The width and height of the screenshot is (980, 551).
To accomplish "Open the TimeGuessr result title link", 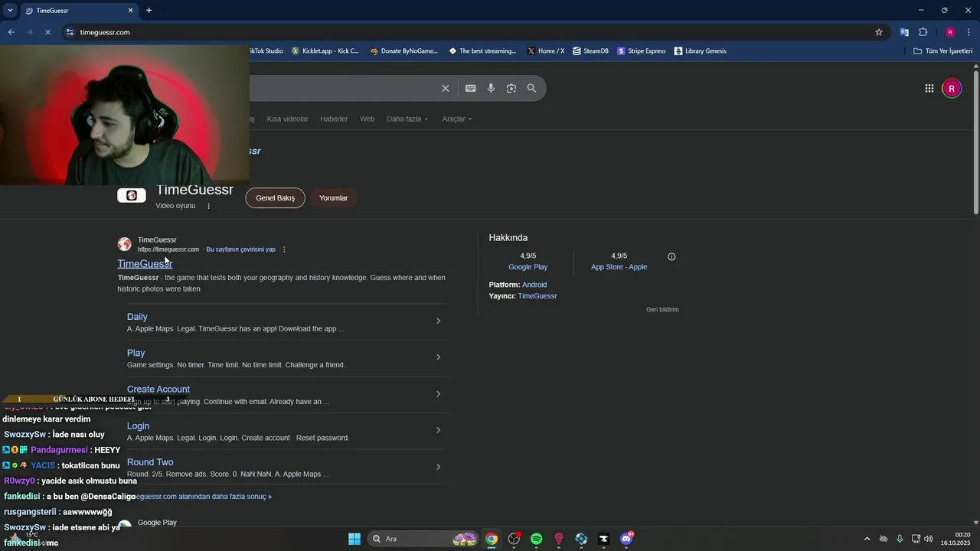I will (x=145, y=264).
